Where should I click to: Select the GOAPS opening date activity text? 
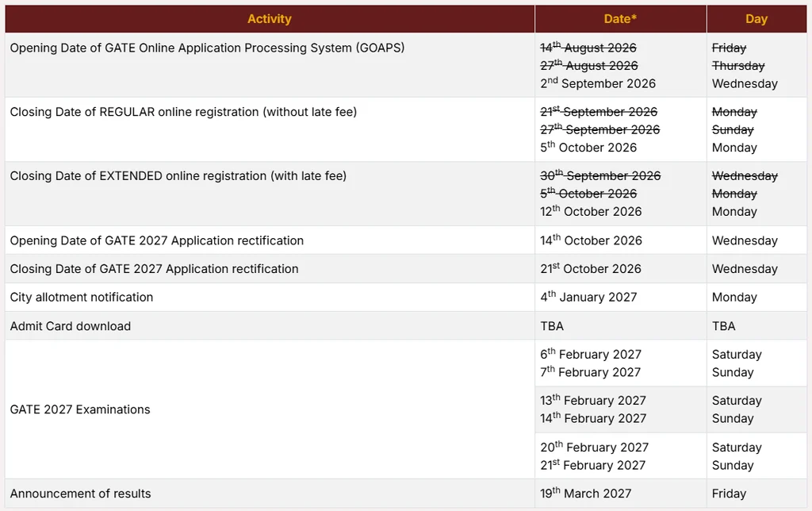207,48
